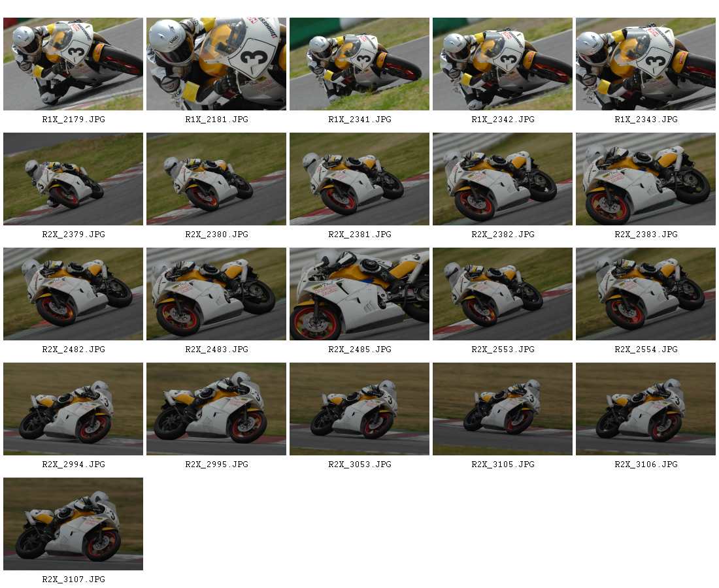The image size is (719, 588).
Task: Click the R1X_2341.JPG photo
Action: [x=359, y=64]
